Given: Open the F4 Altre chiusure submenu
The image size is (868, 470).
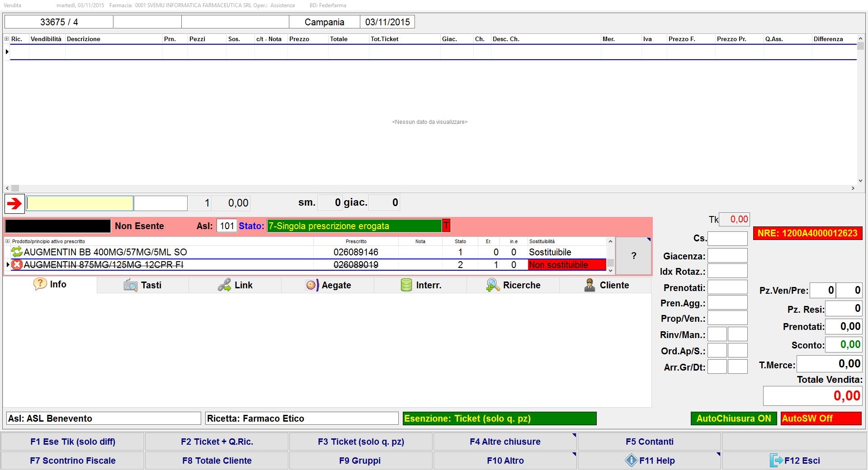Looking at the screenshot, I should pyautogui.click(x=505, y=442).
